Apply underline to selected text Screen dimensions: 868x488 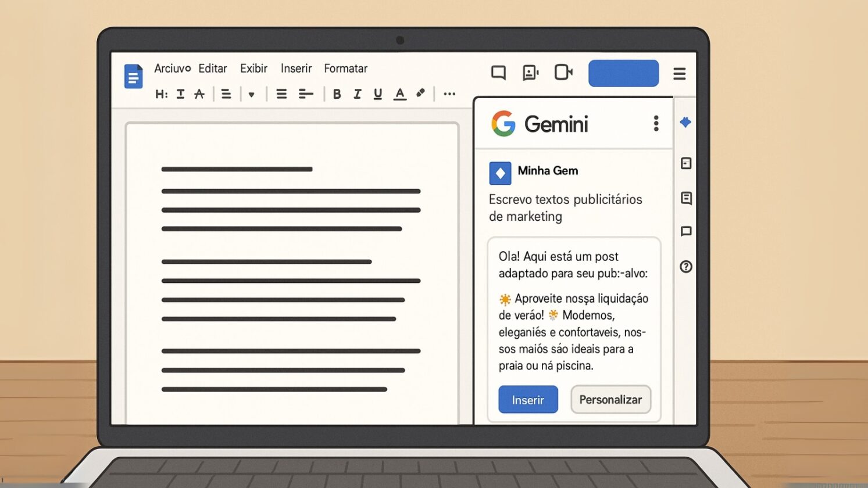378,94
